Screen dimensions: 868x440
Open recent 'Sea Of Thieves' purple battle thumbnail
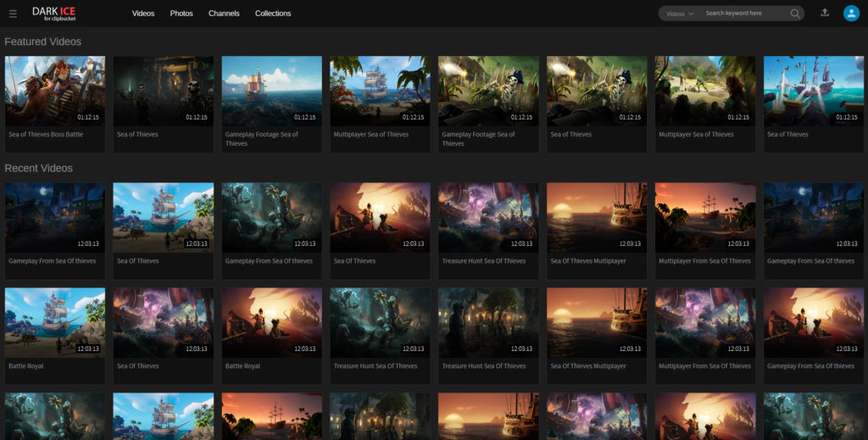coord(164,323)
